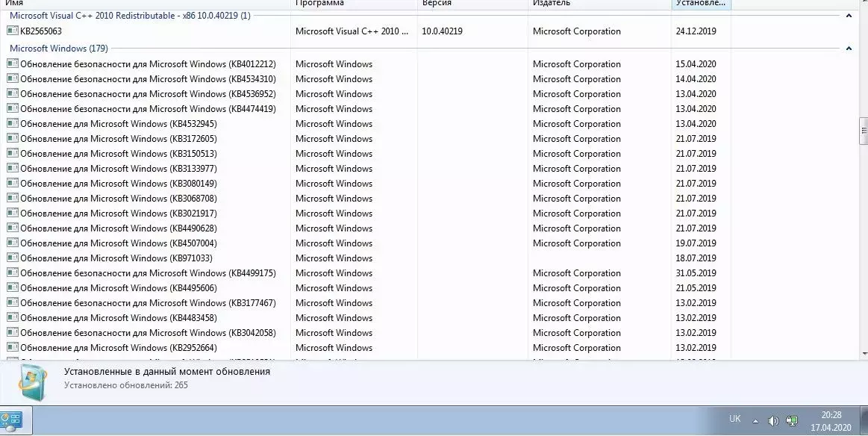Select the row icon for KB3150513
The height and width of the screenshot is (436, 868).
12,153
